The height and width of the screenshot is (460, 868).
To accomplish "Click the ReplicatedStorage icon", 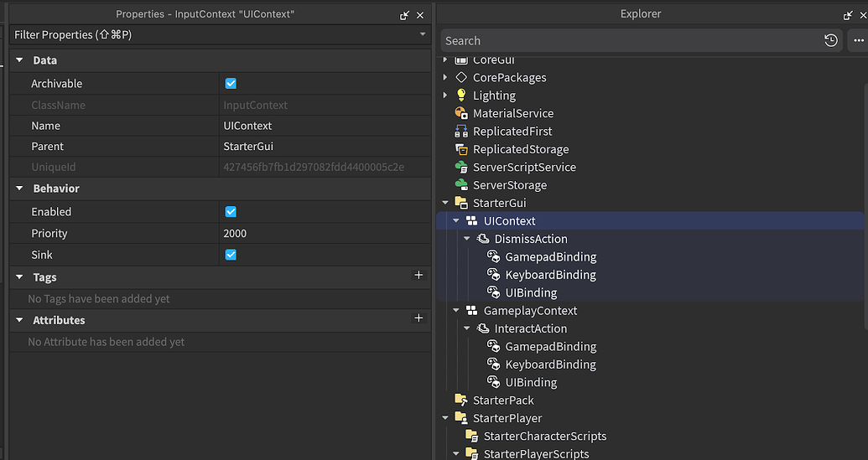I will click(x=461, y=149).
